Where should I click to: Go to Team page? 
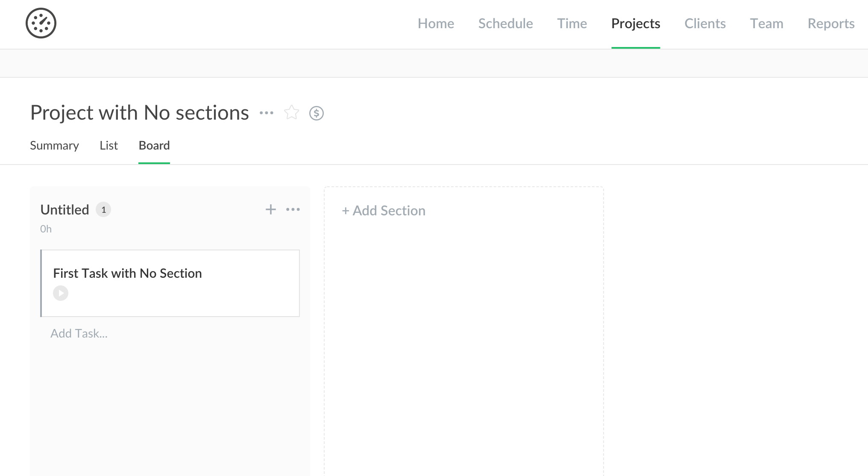[766, 24]
